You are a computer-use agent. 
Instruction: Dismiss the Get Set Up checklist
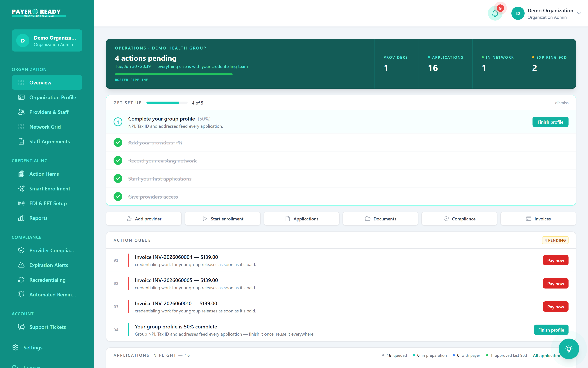click(562, 103)
